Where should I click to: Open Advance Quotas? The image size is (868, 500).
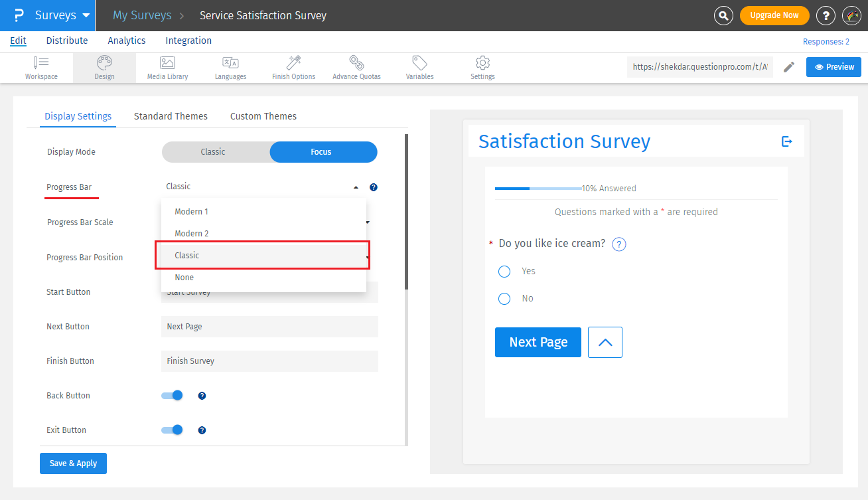pos(356,67)
